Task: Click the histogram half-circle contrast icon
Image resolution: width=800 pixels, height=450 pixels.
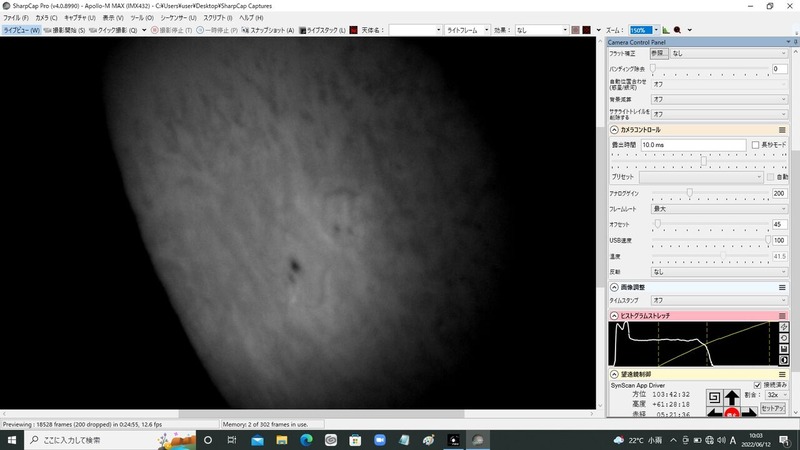Action: click(784, 360)
